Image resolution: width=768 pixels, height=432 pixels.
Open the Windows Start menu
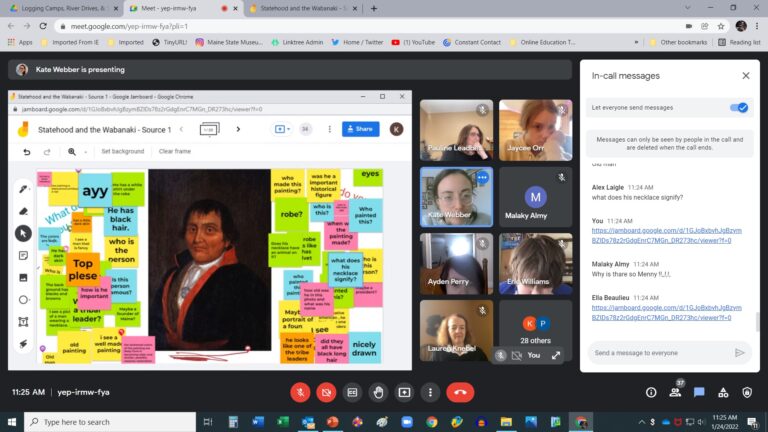point(12,422)
